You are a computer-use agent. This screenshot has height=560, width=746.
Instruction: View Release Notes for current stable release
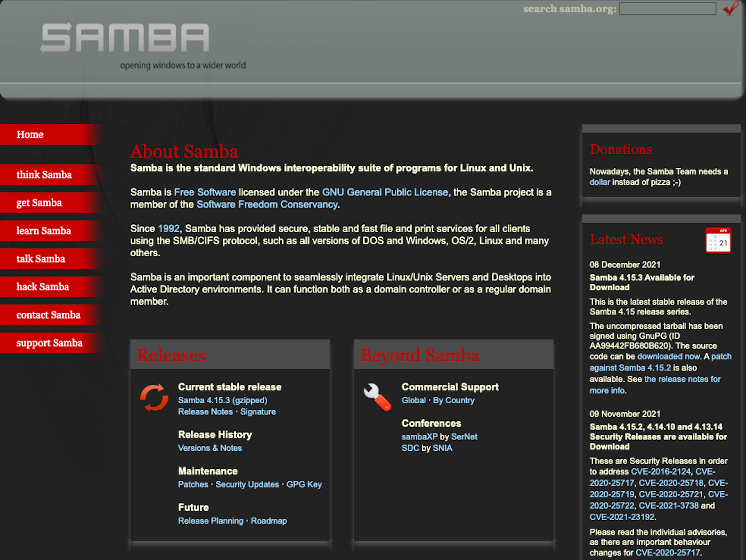205,411
